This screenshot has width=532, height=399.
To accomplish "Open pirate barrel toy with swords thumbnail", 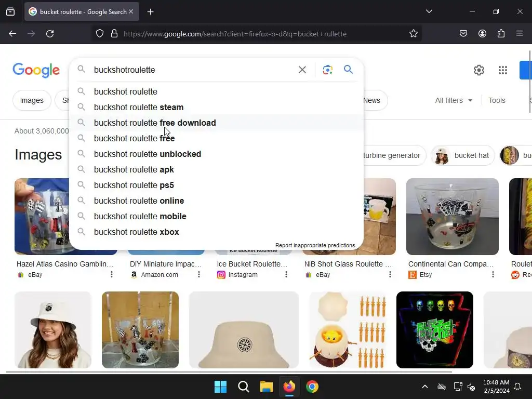I will coord(348,330).
